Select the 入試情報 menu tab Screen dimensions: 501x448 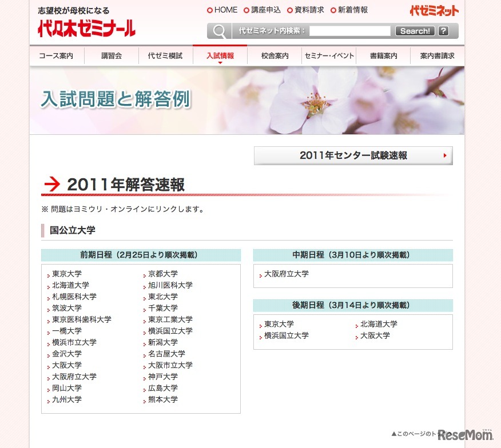point(220,56)
